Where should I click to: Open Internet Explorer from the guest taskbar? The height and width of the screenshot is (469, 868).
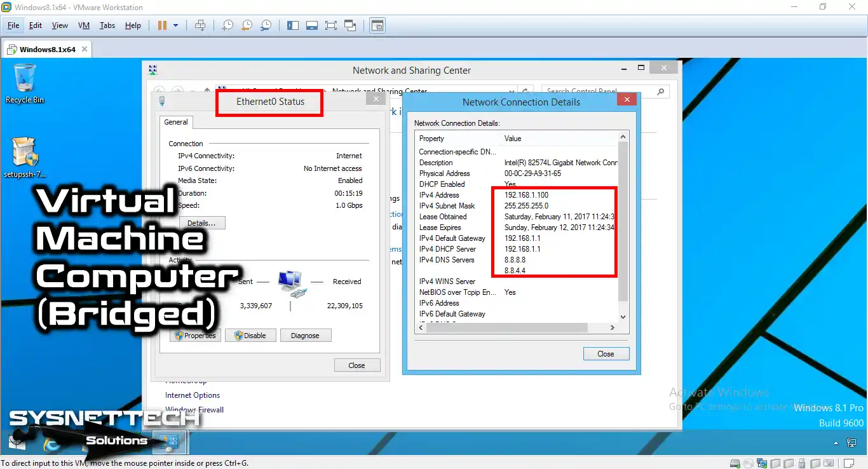coord(51,443)
